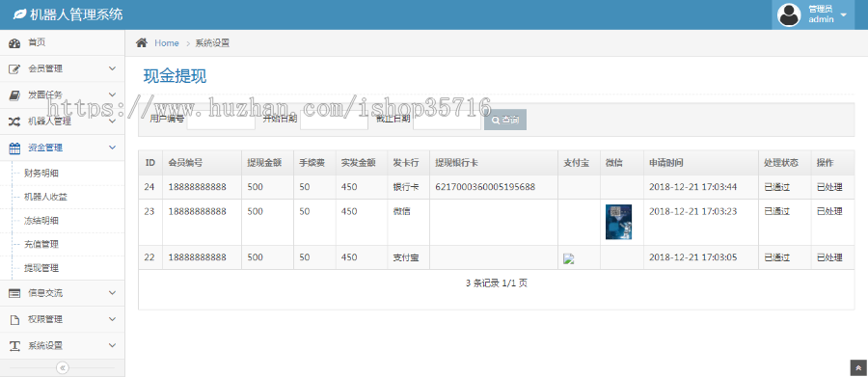
Task: Focus the 截止日期 input field
Action: click(x=447, y=120)
